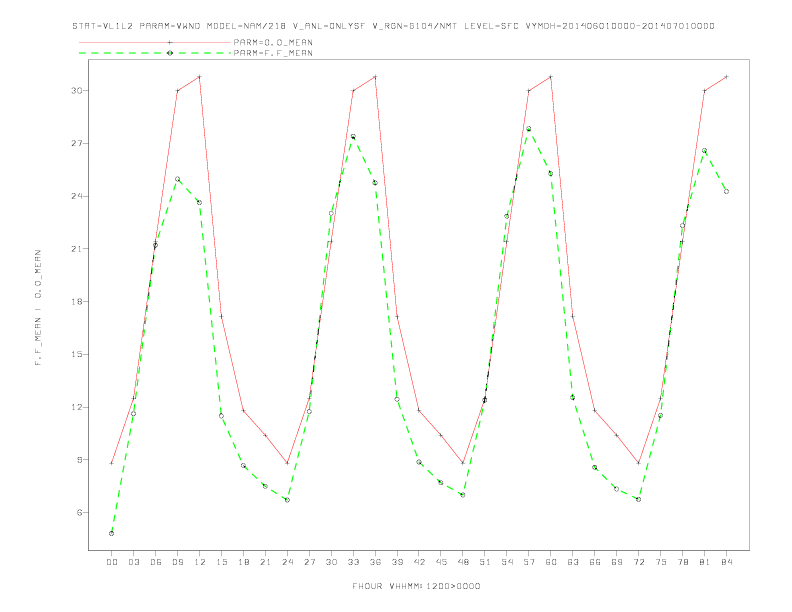The height and width of the screenshot is (612, 792).
Task: Select the PARM=O.O_MEAN legend label
Action: click(x=273, y=42)
